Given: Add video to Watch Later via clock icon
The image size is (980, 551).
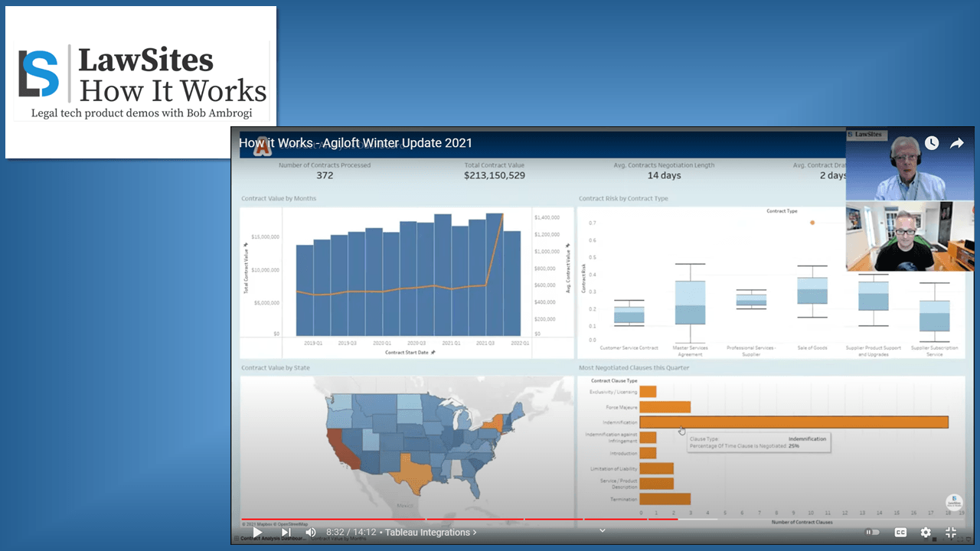Looking at the screenshot, I should pyautogui.click(x=931, y=143).
